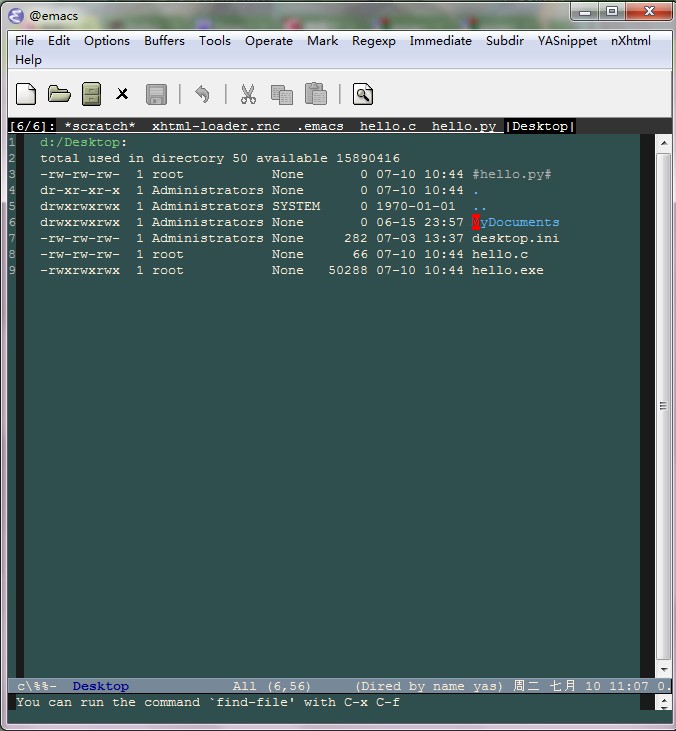
Task: Open the Options menu
Action: coord(107,41)
